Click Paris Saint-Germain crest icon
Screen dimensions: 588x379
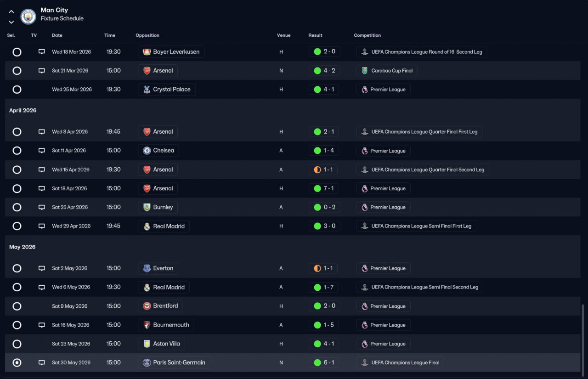pyautogui.click(x=147, y=363)
